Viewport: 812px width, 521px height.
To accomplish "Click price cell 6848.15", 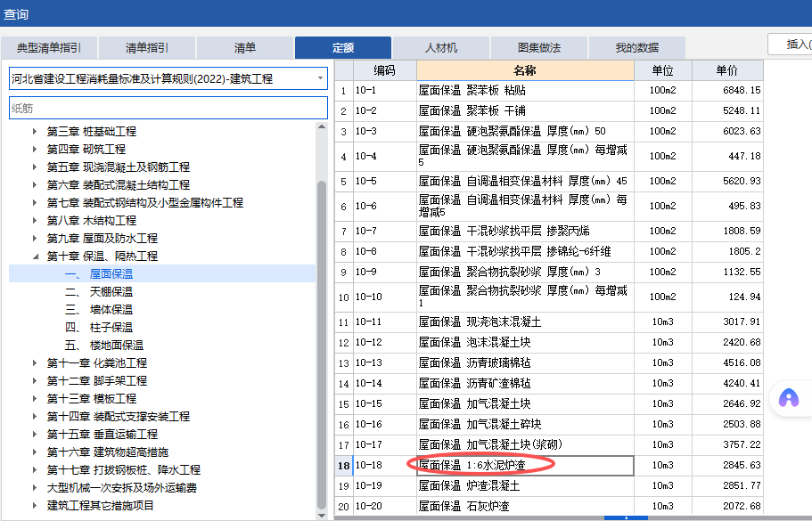I will pos(727,91).
